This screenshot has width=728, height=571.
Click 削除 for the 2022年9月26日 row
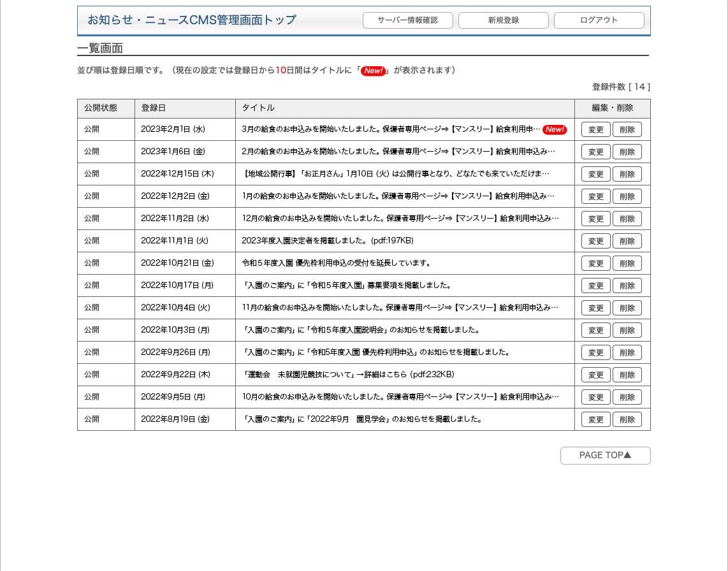(627, 352)
